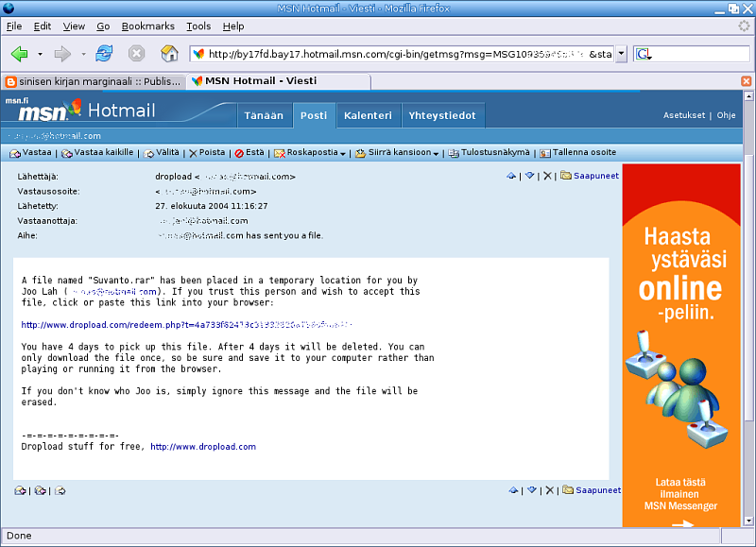Viewport: 756px width, 547px height.
Task: Delete the message with Poista
Action: pos(207,152)
